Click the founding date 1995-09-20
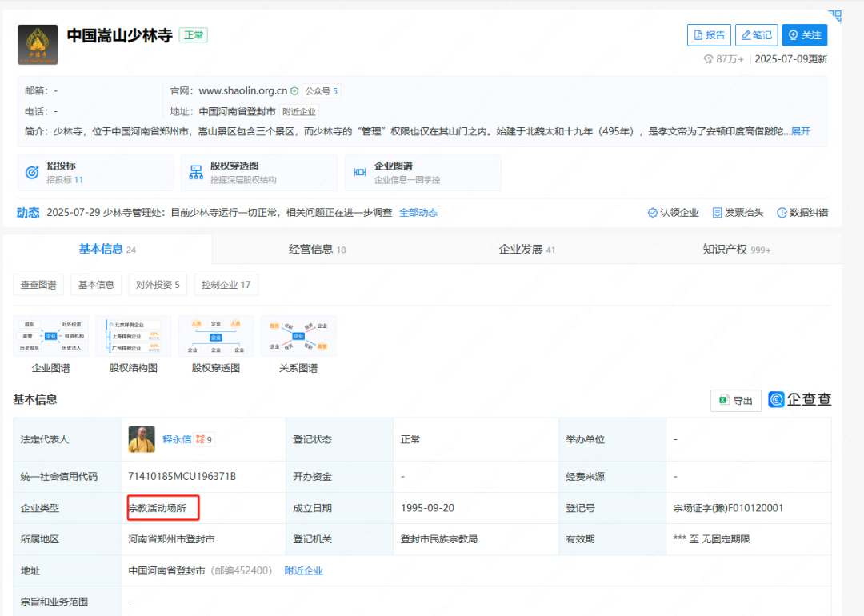Image resolution: width=864 pixels, height=616 pixels. pyautogui.click(x=427, y=508)
